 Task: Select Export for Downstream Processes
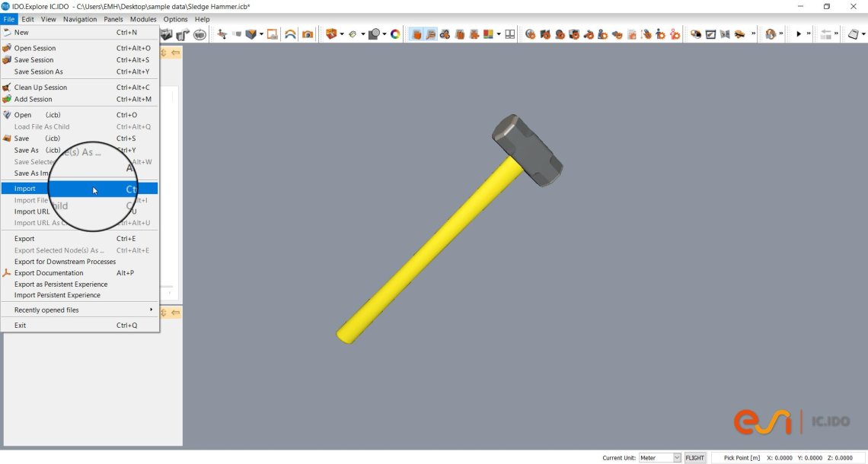tap(80, 262)
